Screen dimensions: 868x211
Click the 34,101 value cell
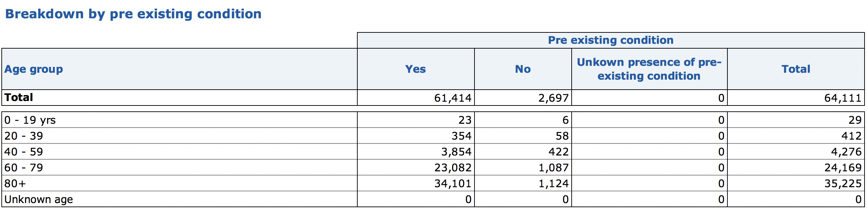(x=452, y=184)
